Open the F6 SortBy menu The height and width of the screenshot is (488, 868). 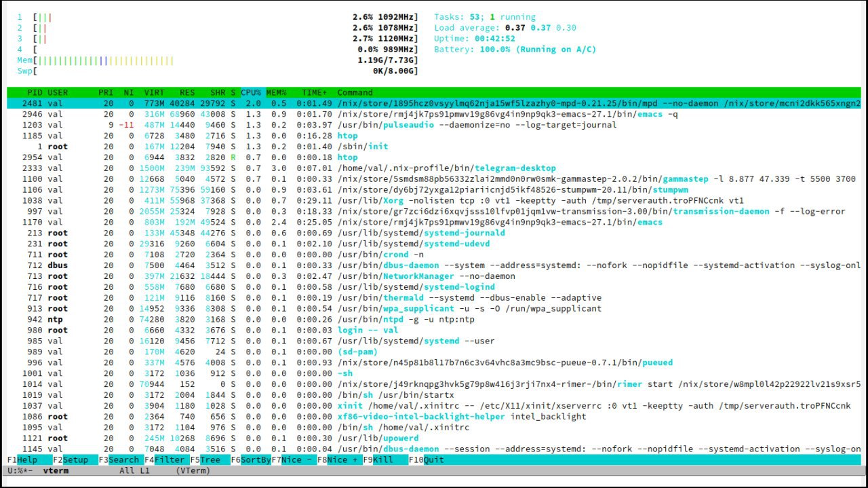coord(251,459)
